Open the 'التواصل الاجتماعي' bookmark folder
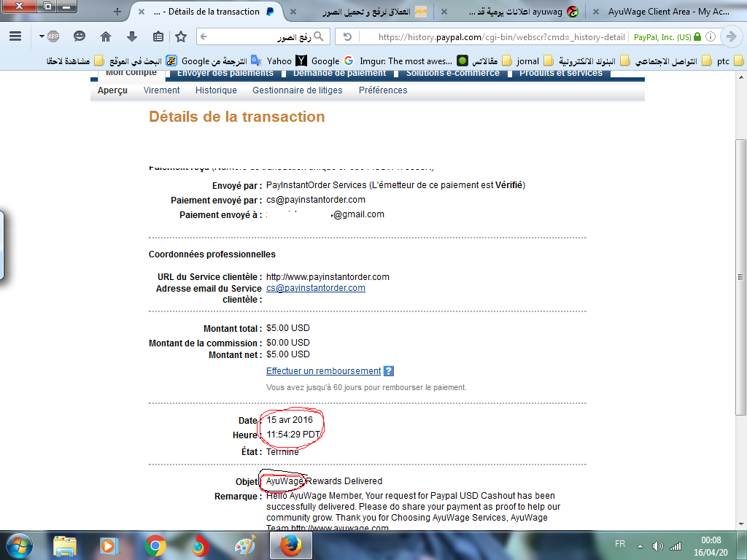Screen dimensions: 747x560 coord(673,61)
